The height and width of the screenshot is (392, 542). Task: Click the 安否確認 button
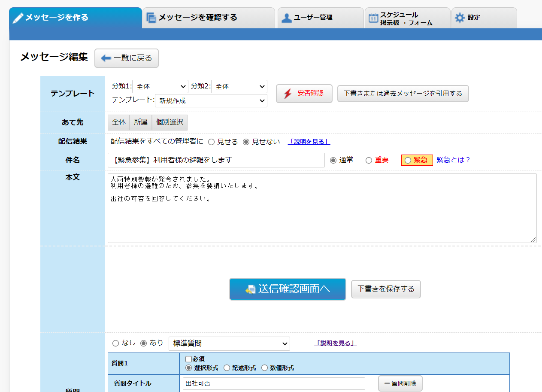click(x=304, y=94)
